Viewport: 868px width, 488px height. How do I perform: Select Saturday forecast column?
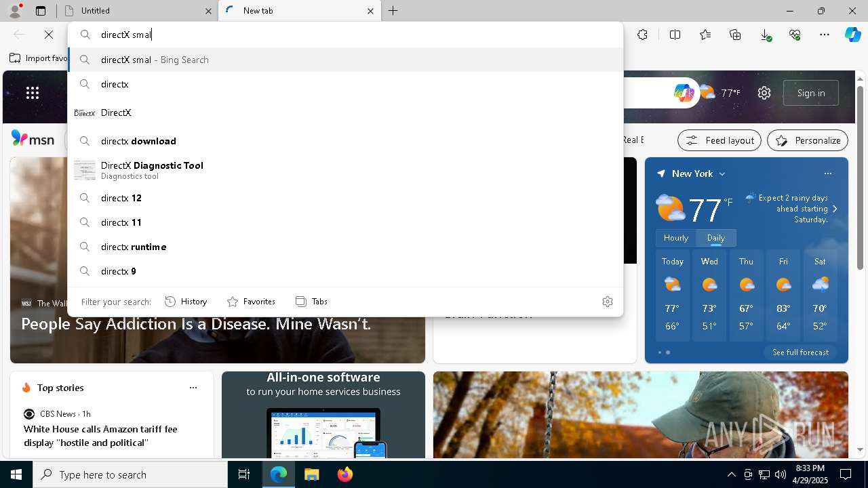click(820, 296)
